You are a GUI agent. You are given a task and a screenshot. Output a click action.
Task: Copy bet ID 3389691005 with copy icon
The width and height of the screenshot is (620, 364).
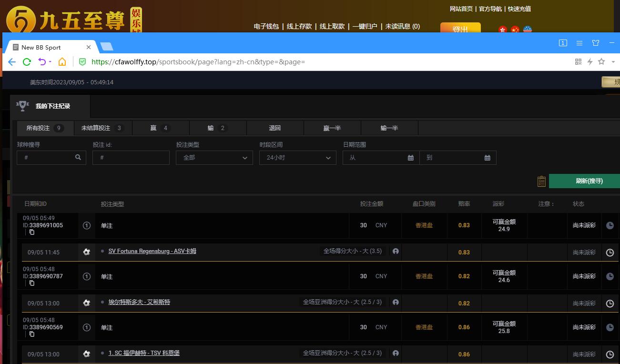tap(32, 232)
